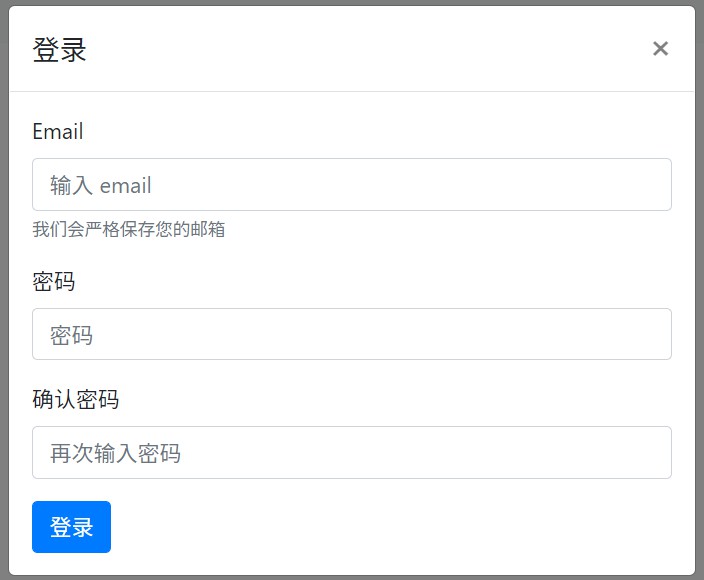Close the 登录 dialog with the X

pyautogui.click(x=660, y=49)
